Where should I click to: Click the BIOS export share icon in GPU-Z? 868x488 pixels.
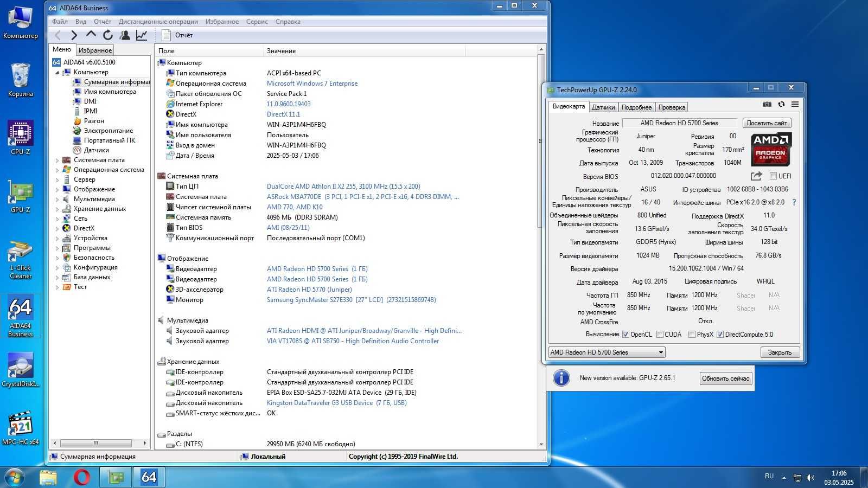[x=756, y=176]
